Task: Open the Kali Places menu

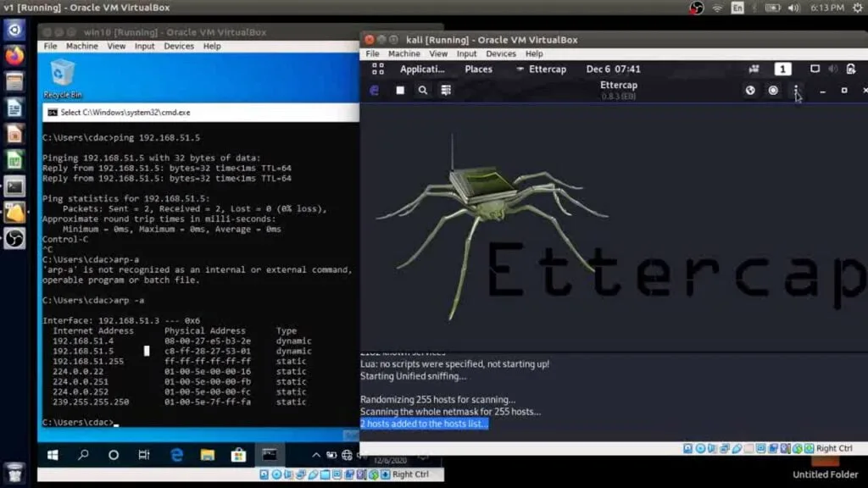Action: 479,69
